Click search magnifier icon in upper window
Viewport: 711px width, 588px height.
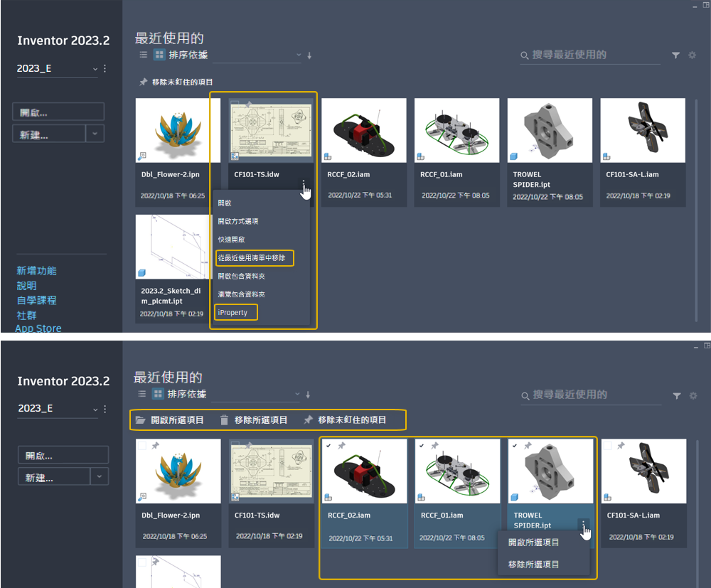524,55
